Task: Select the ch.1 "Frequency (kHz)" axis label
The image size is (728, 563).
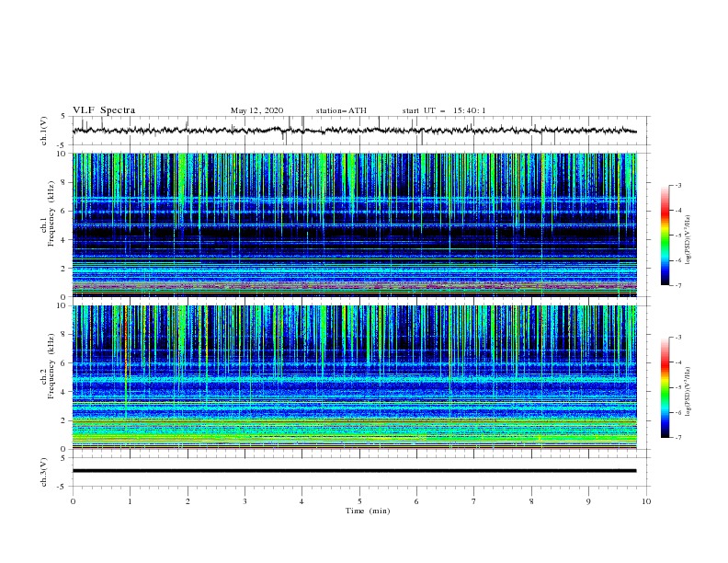Action: tap(51, 213)
